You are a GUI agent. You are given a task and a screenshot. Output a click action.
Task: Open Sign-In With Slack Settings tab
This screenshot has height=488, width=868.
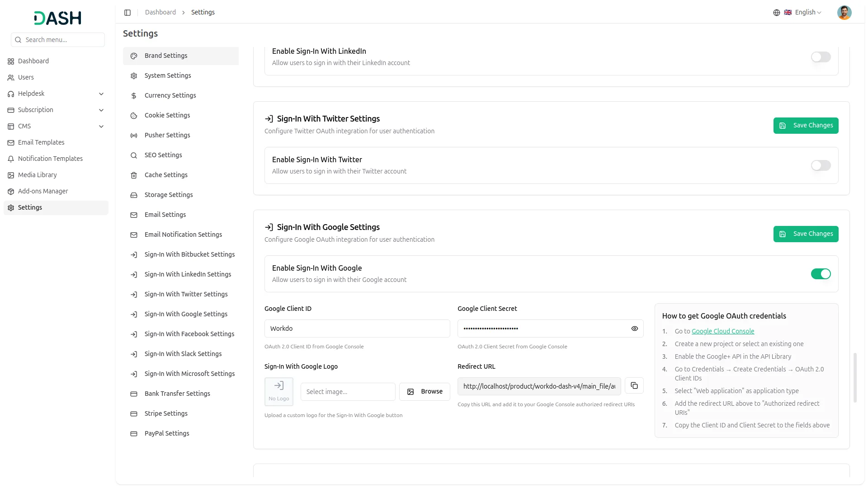click(181, 354)
